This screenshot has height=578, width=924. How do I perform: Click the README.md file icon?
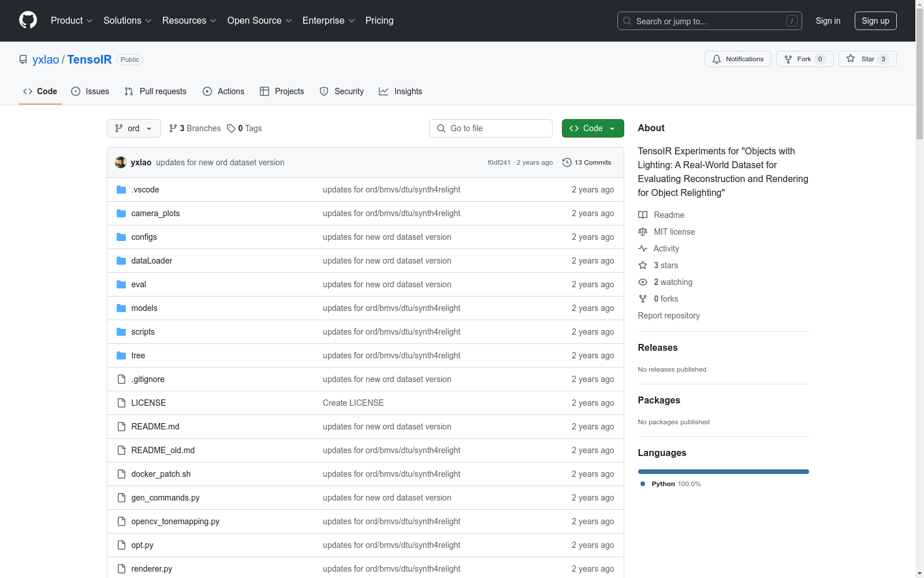click(x=121, y=427)
